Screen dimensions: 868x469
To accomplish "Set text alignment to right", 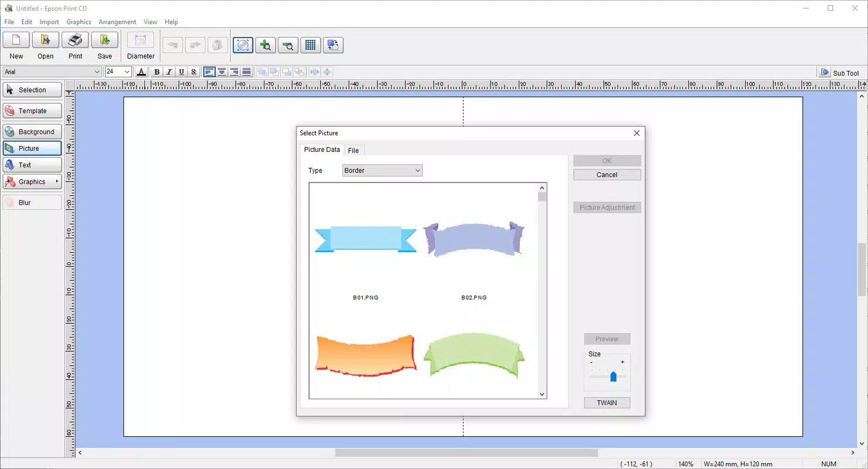I will (x=234, y=72).
